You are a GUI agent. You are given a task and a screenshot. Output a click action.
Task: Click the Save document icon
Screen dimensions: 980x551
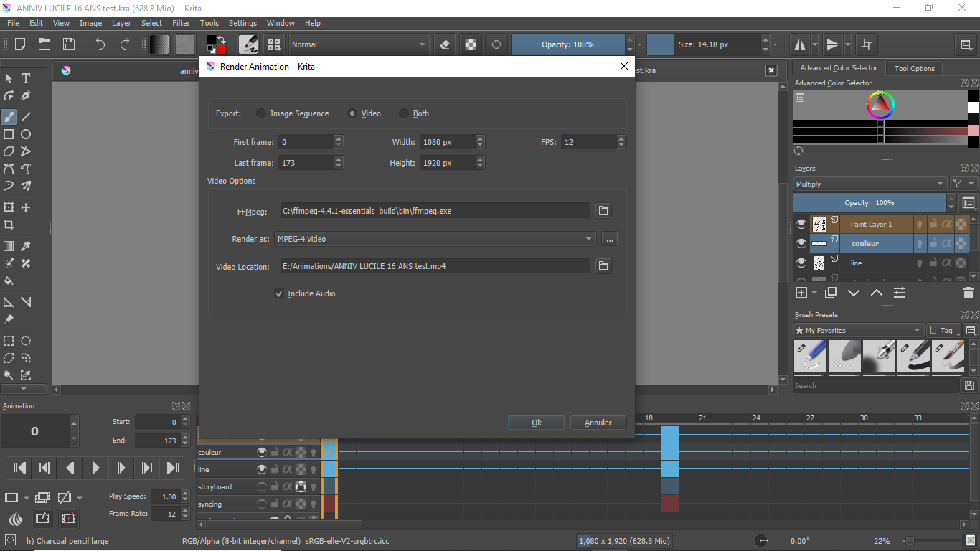[x=69, y=44]
